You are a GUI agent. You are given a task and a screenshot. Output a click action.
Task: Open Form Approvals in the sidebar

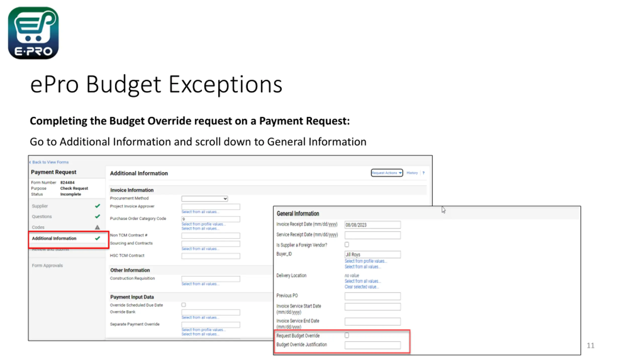pos(47,265)
